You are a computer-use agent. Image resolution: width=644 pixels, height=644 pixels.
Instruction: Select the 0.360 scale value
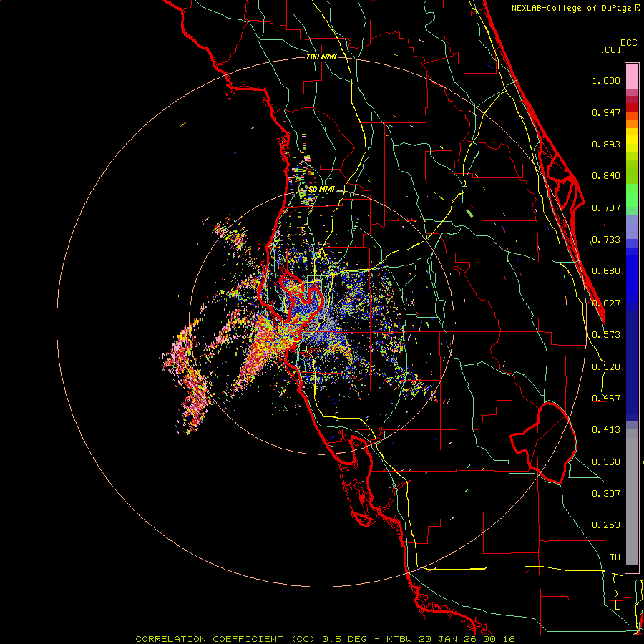tap(606, 462)
